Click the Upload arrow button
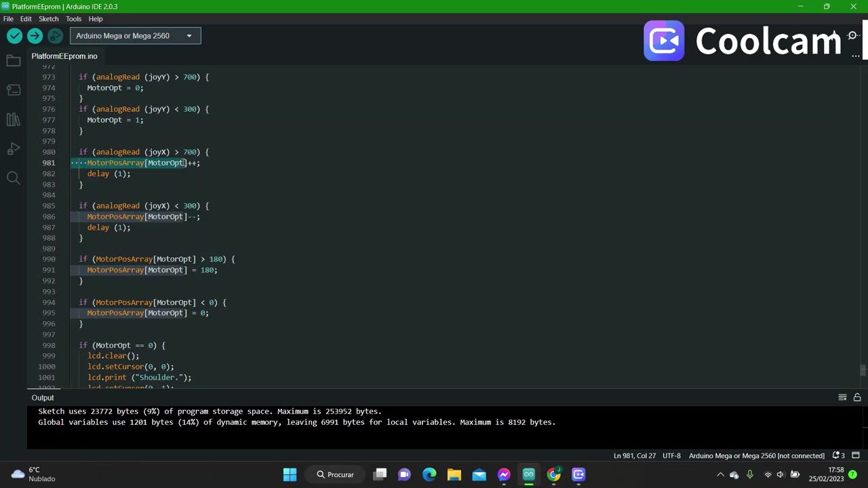This screenshot has width=868, height=488. tap(35, 36)
